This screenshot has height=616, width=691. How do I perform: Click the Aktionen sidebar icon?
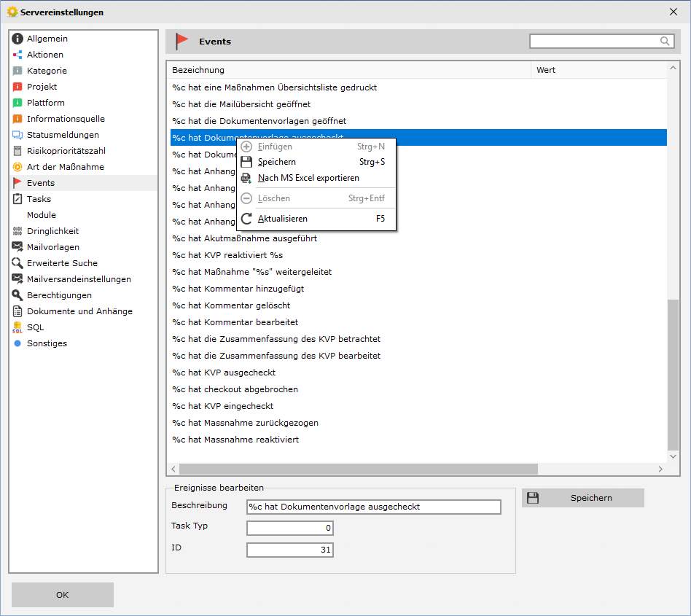tap(17, 55)
